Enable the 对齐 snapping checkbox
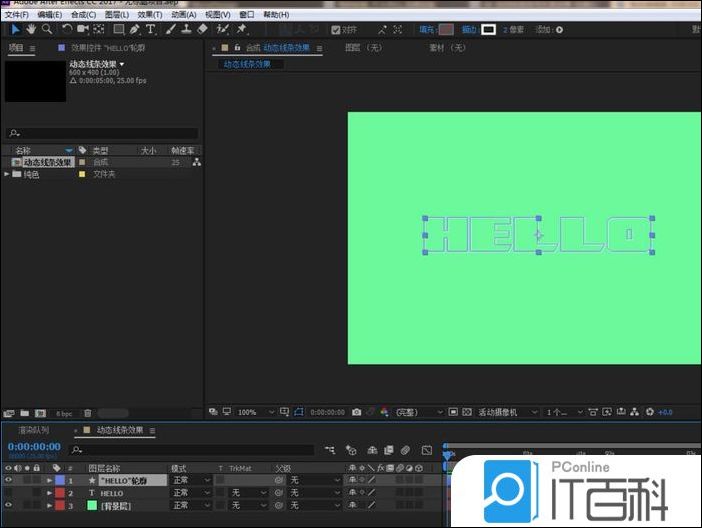 pos(335,30)
